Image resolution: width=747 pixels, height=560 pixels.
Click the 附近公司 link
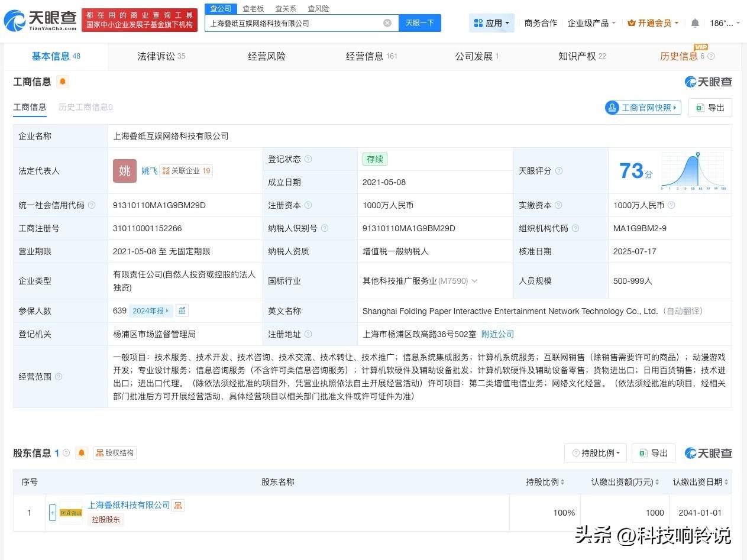tap(497, 334)
